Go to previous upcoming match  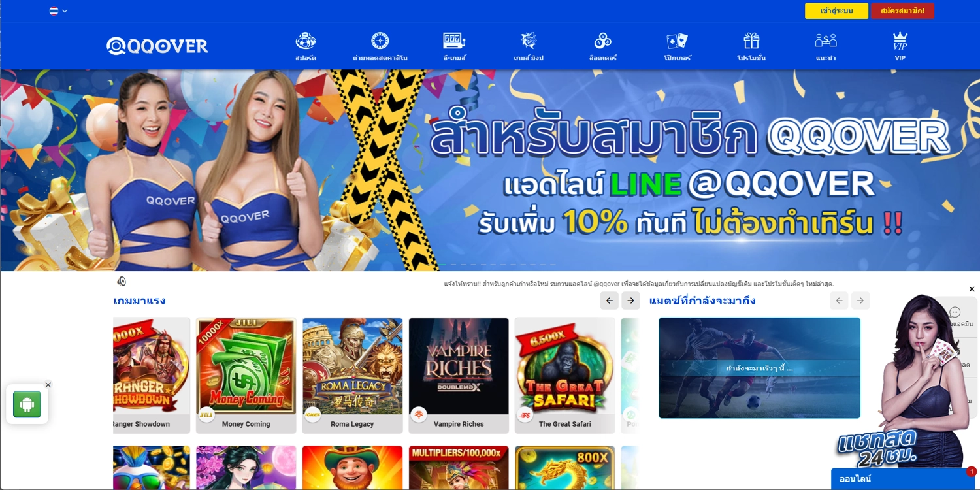(x=840, y=301)
